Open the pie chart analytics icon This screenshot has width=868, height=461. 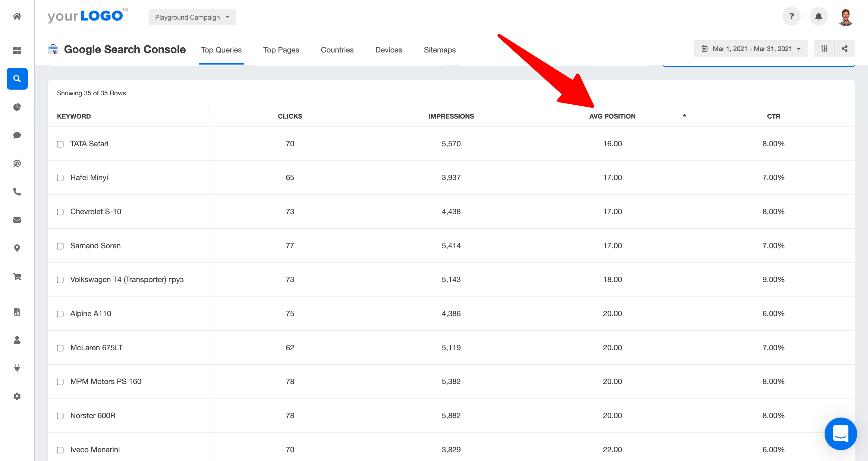pyautogui.click(x=17, y=107)
